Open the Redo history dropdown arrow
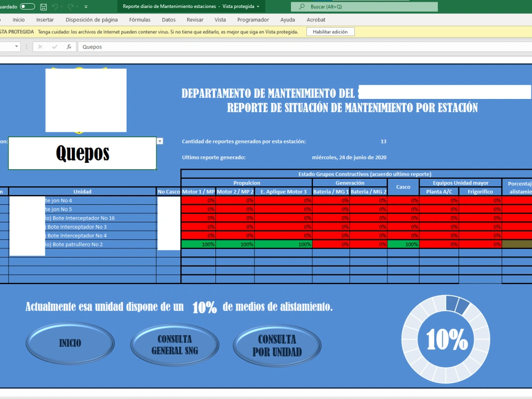 (77, 6)
